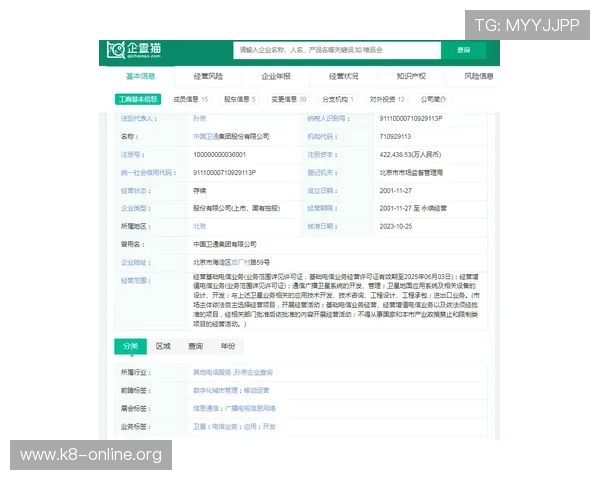
Task: Open the 电信业务 business tag
Action: point(225,426)
